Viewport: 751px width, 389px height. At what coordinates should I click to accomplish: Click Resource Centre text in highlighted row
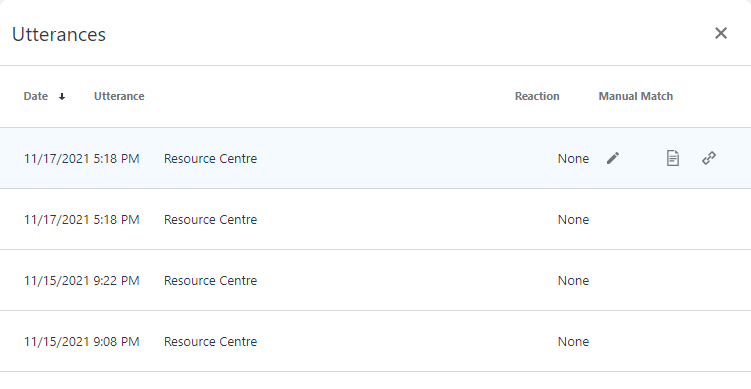click(210, 159)
